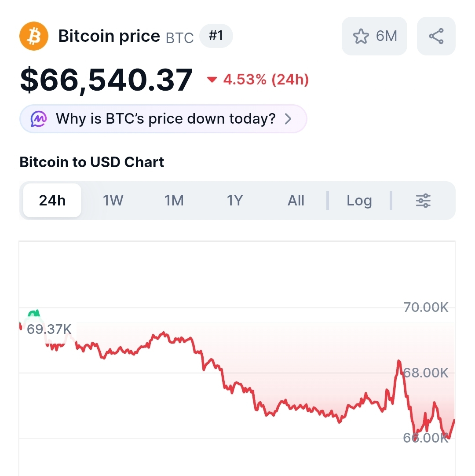
Task: Click the $66,540.37 price value
Action: tap(106, 80)
